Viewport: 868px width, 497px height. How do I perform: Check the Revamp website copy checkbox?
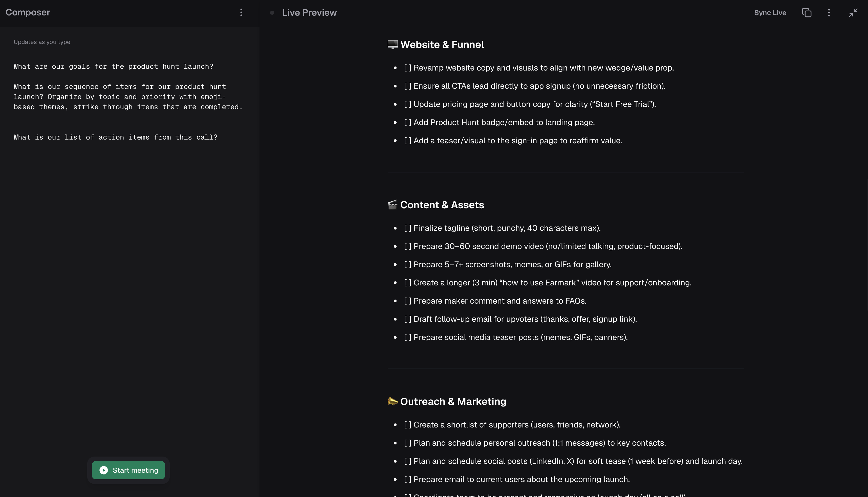pyautogui.click(x=407, y=68)
